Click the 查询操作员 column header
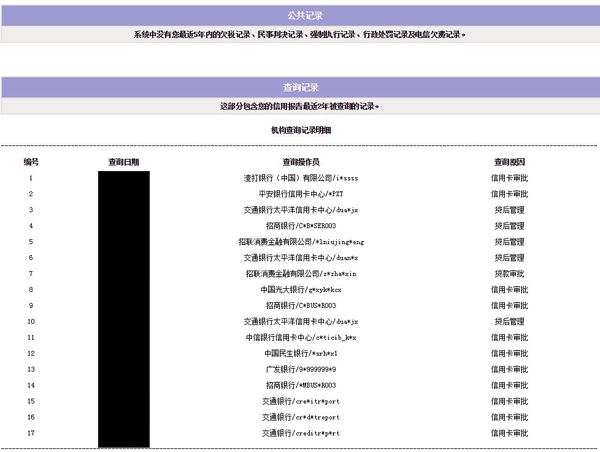 [x=301, y=162]
